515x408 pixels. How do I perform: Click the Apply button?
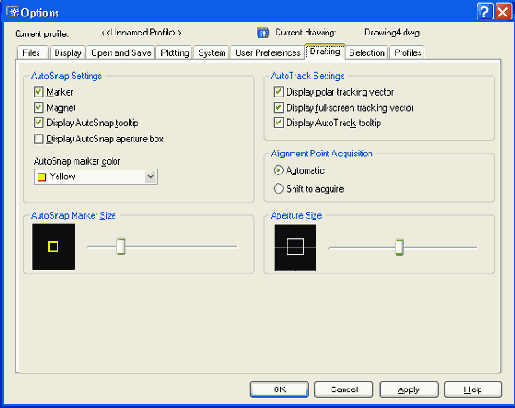click(x=409, y=389)
